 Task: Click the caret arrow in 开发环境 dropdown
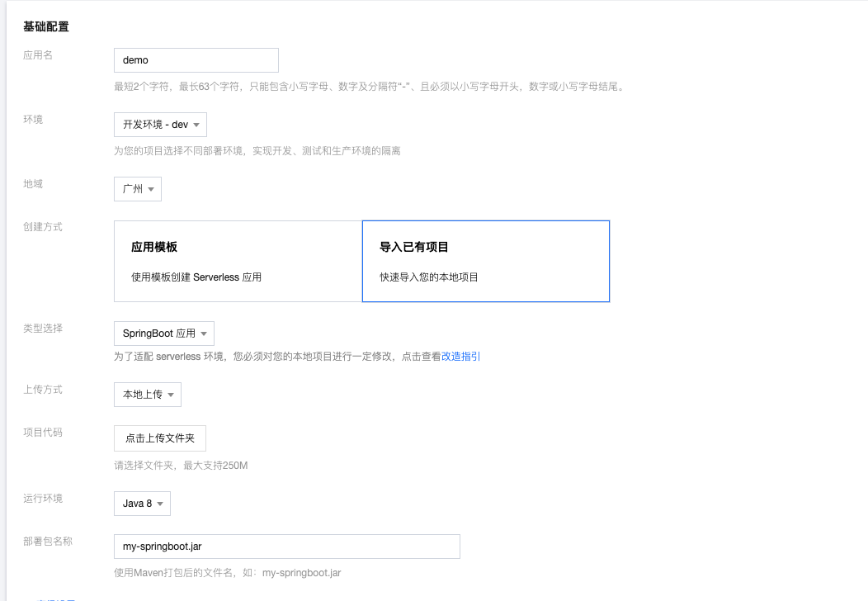196,125
